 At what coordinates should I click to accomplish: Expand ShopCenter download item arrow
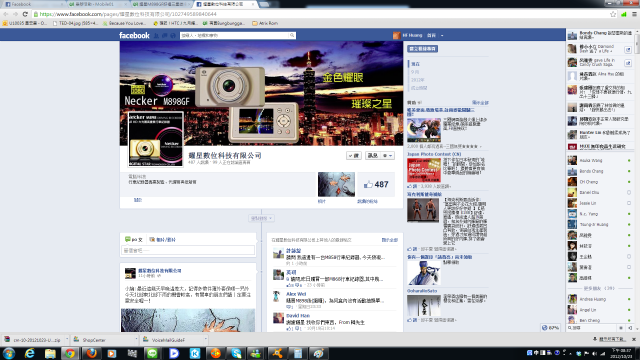136,339
